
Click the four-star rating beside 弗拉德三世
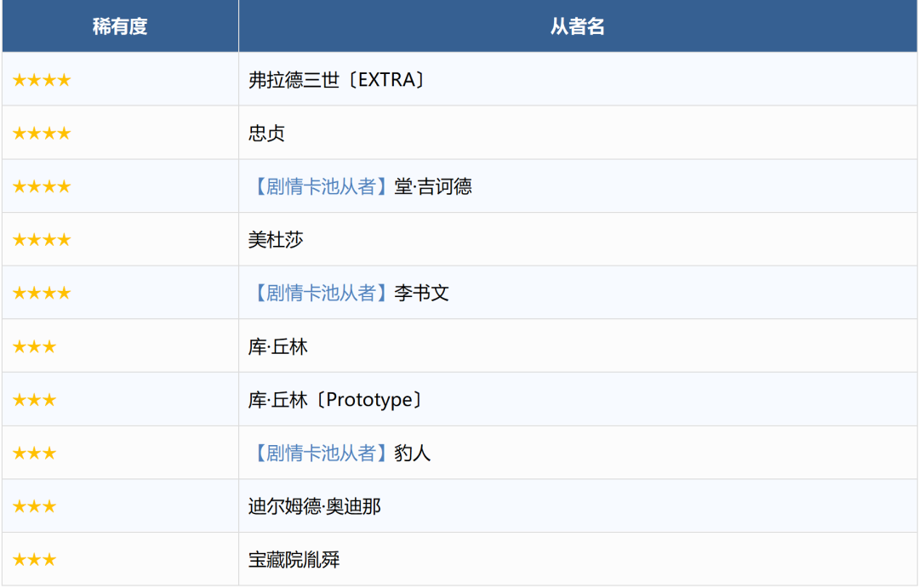coord(42,80)
